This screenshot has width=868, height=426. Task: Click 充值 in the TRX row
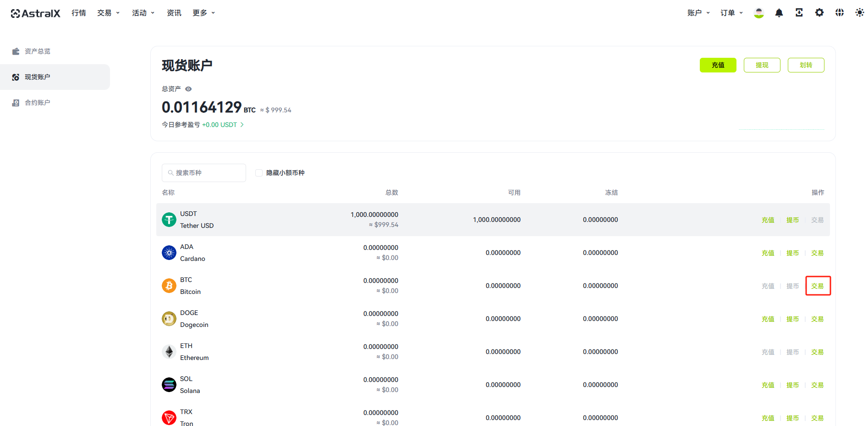click(768, 418)
